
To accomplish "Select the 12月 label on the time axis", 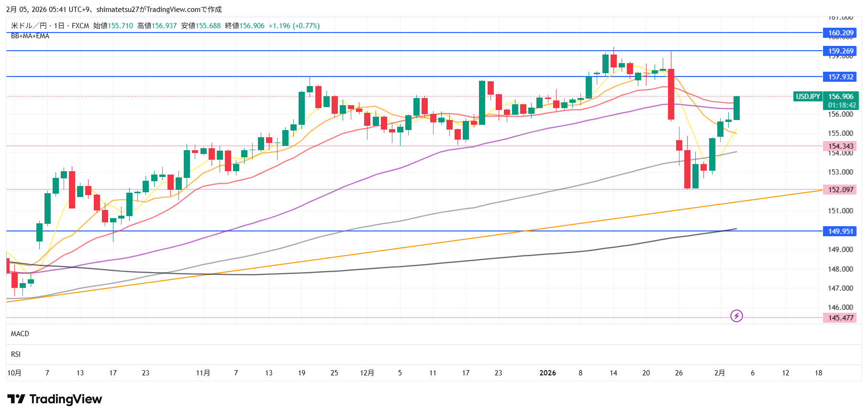I will coord(367,373).
